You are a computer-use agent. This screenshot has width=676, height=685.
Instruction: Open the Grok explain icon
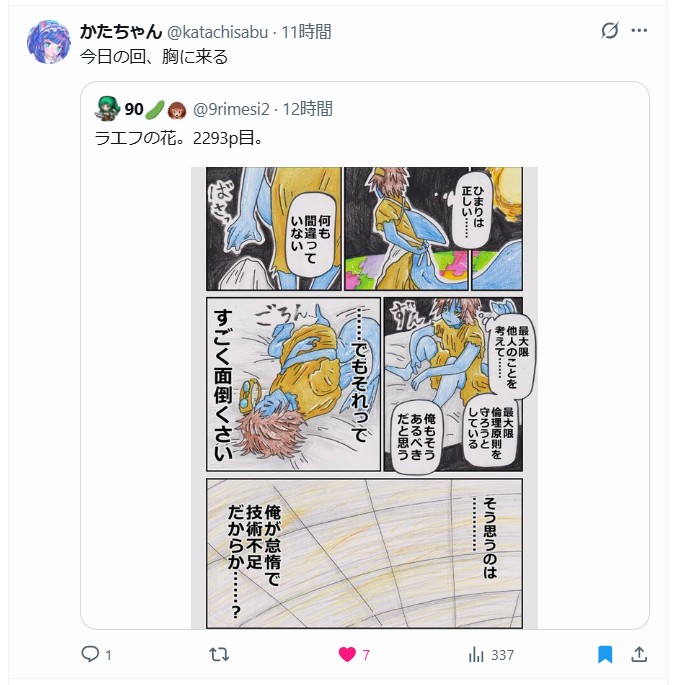coord(610,31)
